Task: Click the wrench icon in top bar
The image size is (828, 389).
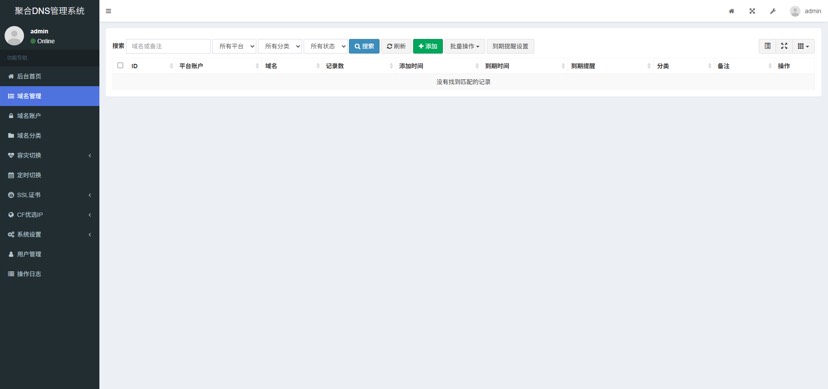Action: click(x=773, y=11)
